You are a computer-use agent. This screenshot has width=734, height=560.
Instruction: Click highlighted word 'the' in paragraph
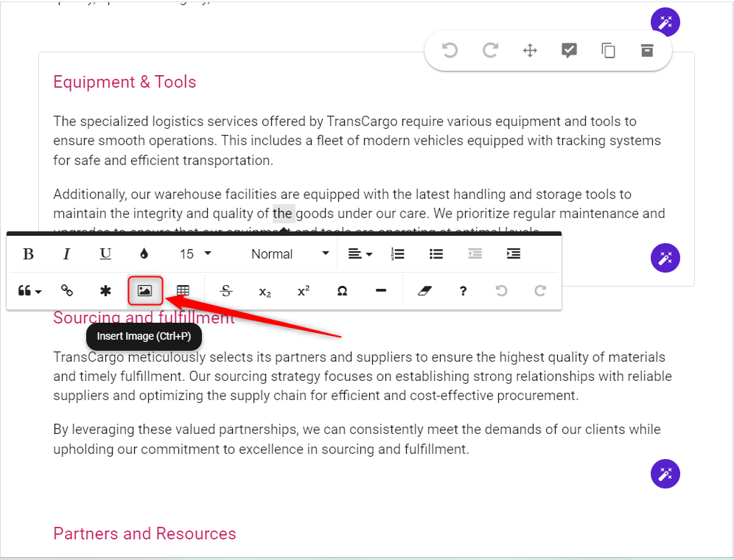283,214
